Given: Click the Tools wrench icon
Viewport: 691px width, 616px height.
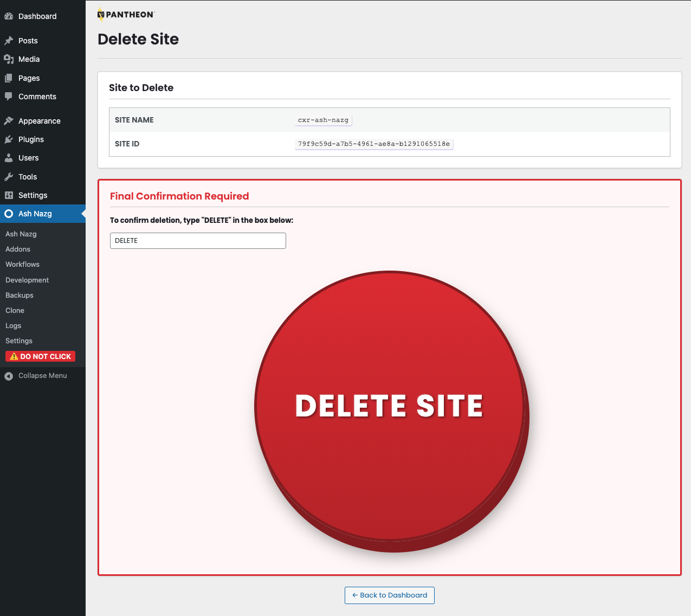Looking at the screenshot, I should pyautogui.click(x=9, y=177).
